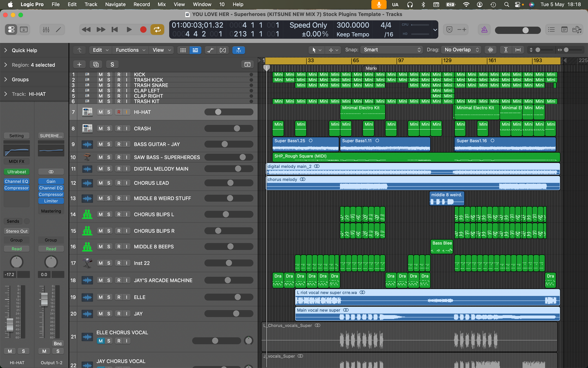Open the Library button in control bar

(x=11, y=29)
